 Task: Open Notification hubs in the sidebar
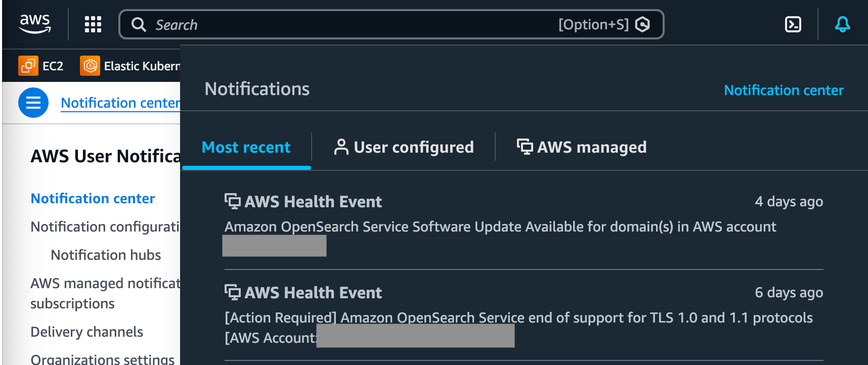[x=105, y=255]
